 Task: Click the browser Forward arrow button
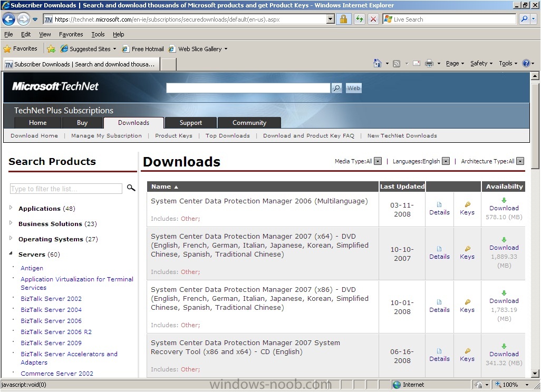pyautogui.click(x=23, y=19)
